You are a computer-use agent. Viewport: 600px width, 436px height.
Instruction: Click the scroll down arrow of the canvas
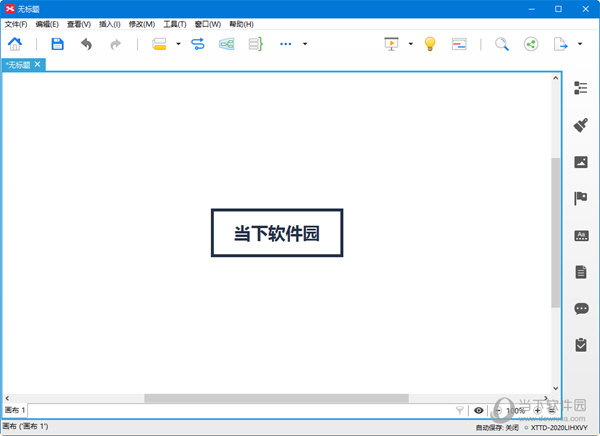coord(556,388)
